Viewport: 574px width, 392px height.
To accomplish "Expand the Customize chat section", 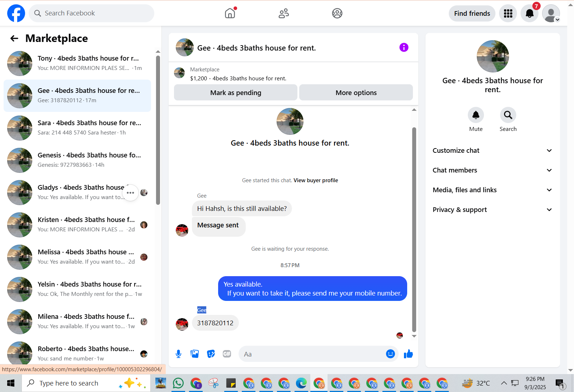I will pyautogui.click(x=492, y=151).
